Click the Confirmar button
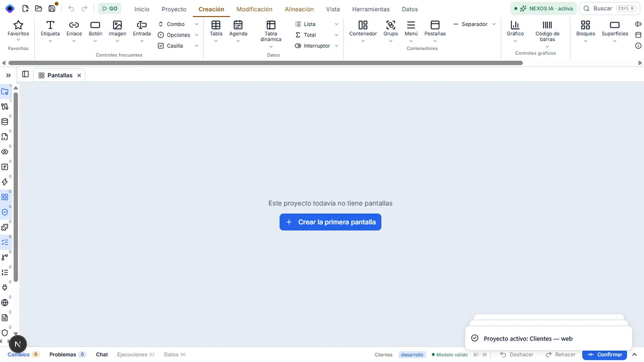The width and height of the screenshot is (644, 362). tap(604, 354)
